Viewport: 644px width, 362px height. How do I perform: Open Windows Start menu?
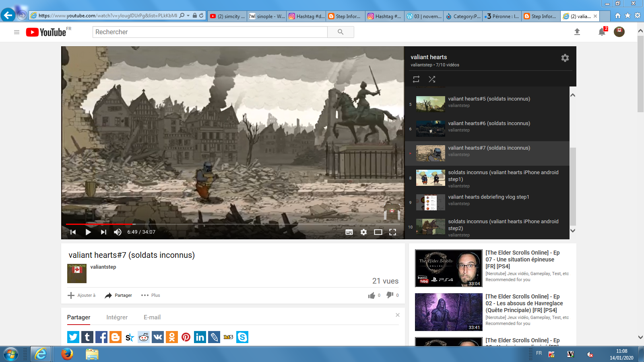coord(11,354)
